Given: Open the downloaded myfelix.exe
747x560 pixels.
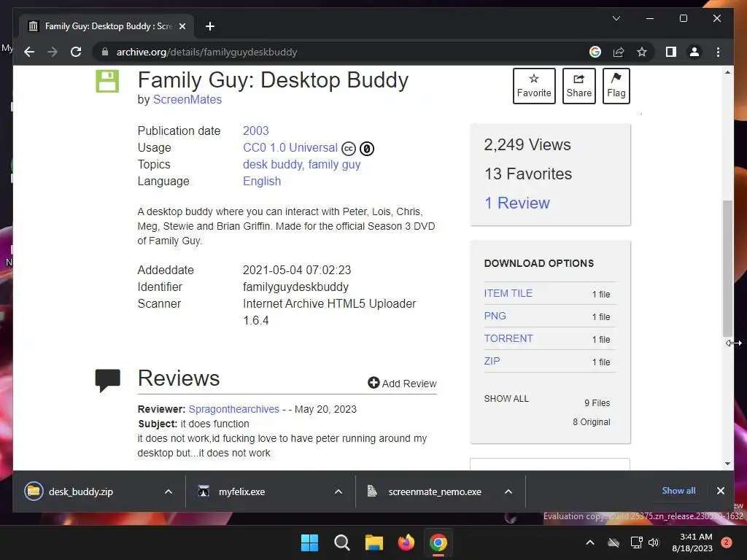Looking at the screenshot, I should (242, 491).
